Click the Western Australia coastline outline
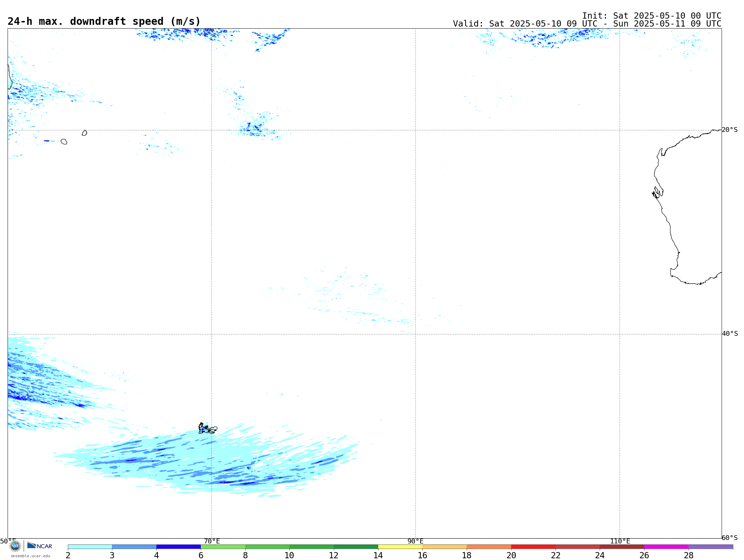This screenshot has height=560, width=744. click(687, 207)
